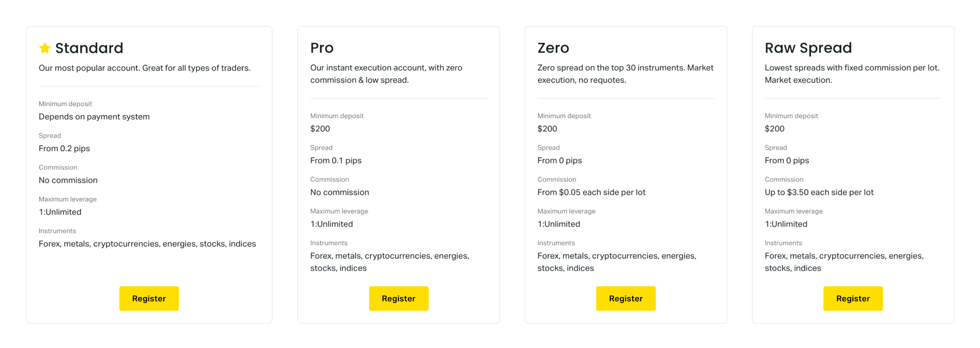Click the Zero card's instruments list
This screenshot has width=980, height=348.
click(617, 262)
